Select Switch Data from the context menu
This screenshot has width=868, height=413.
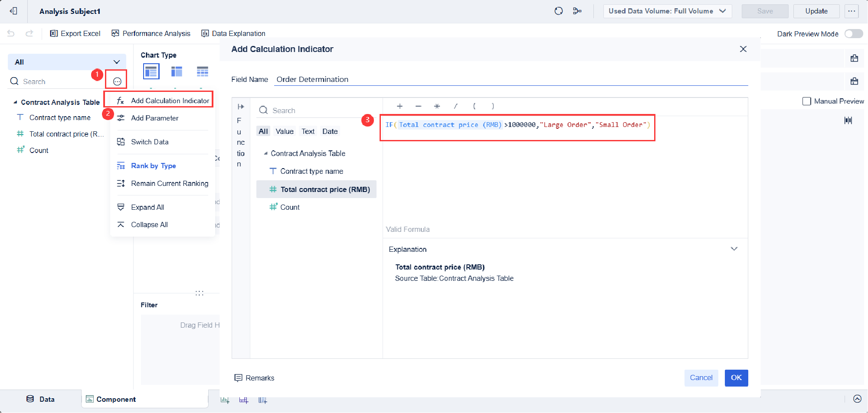tap(149, 142)
